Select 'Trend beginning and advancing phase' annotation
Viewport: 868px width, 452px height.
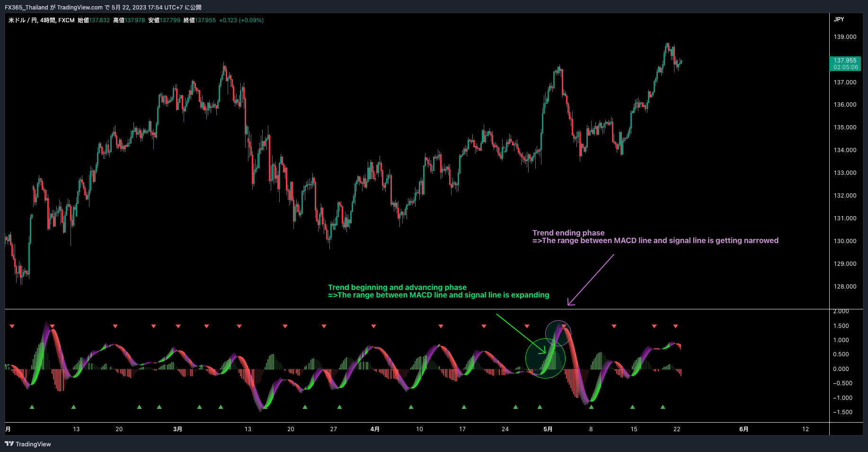[x=397, y=288]
